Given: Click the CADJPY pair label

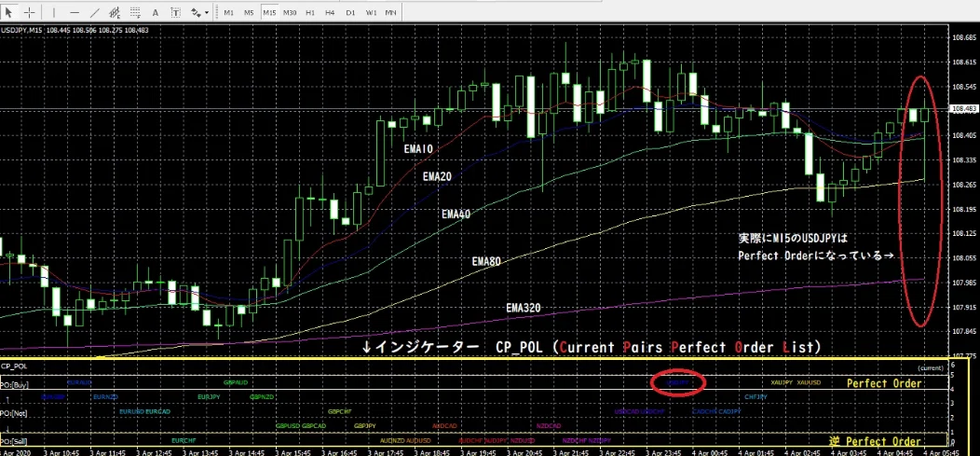Looking at the screenshot, I should (x=729, y=411).
